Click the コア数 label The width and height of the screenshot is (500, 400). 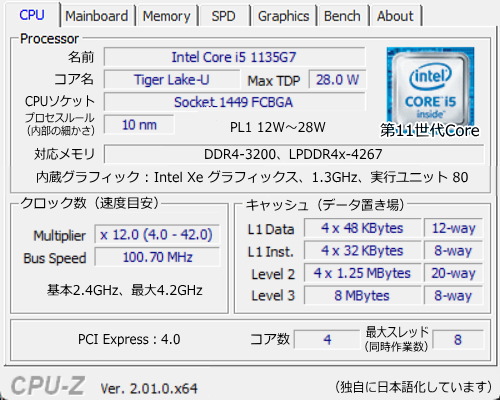(x=270, y=339)
